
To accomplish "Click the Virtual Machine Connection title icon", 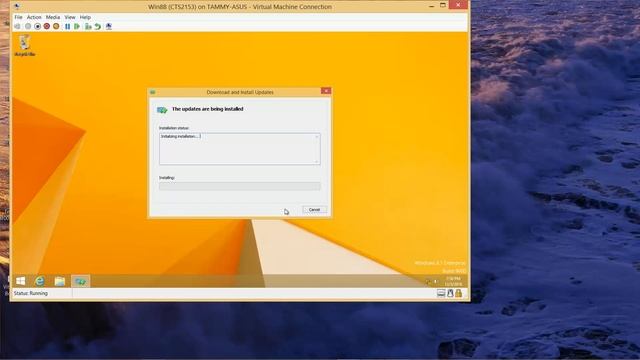I will pyautogui.click(x=17, y=6).
